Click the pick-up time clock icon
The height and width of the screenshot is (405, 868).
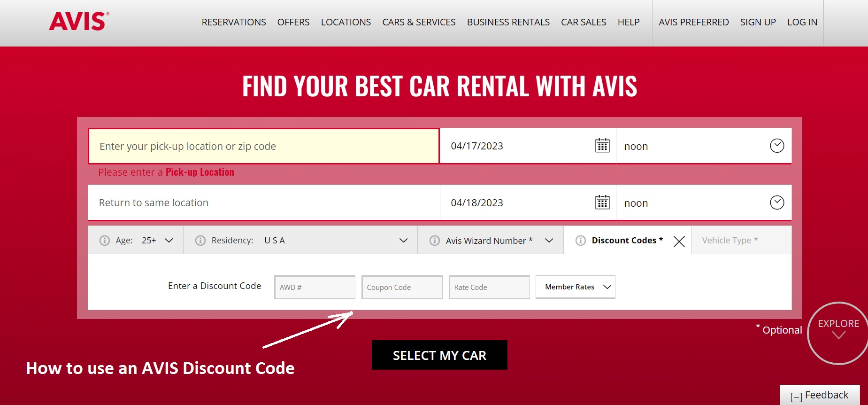point(777,146)
